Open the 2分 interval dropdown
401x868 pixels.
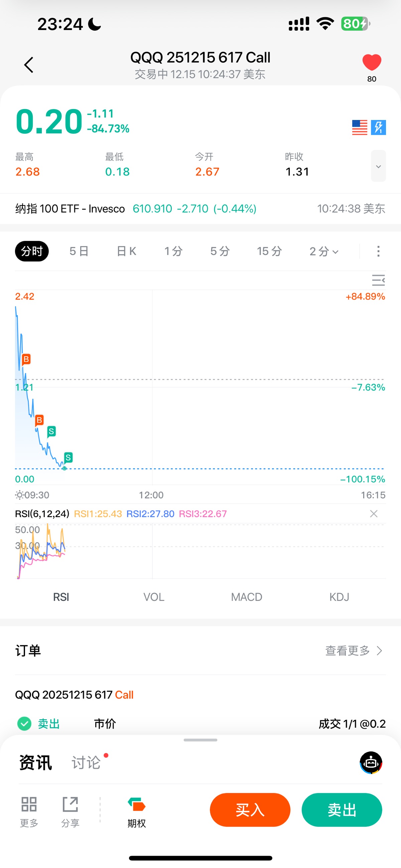click(x=323, y=251)
